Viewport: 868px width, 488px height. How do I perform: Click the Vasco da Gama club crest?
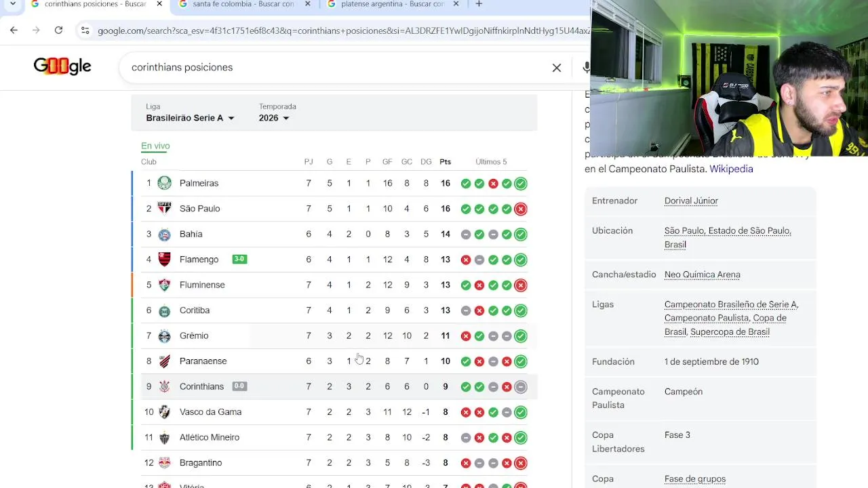(164, 412)
